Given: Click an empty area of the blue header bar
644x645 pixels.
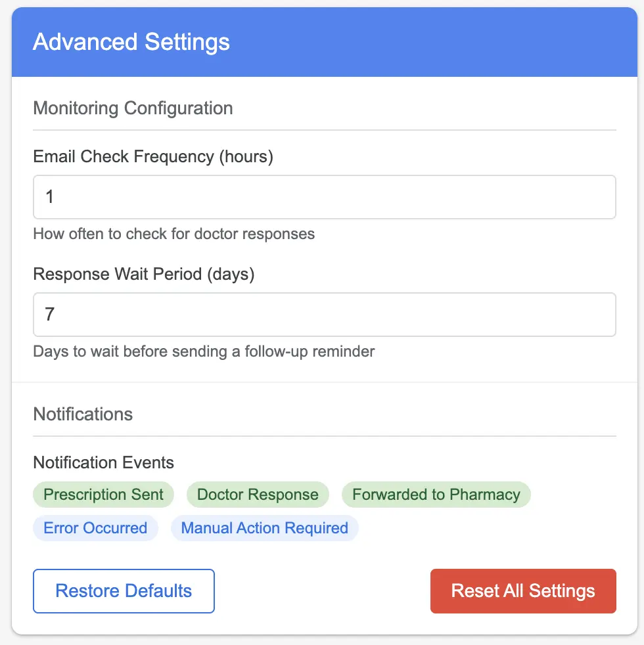Looking at the screenshot, I should pos(432,42).
